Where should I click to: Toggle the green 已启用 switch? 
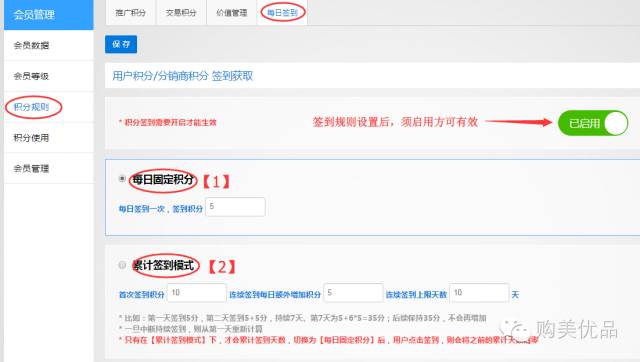coord(593,123)
